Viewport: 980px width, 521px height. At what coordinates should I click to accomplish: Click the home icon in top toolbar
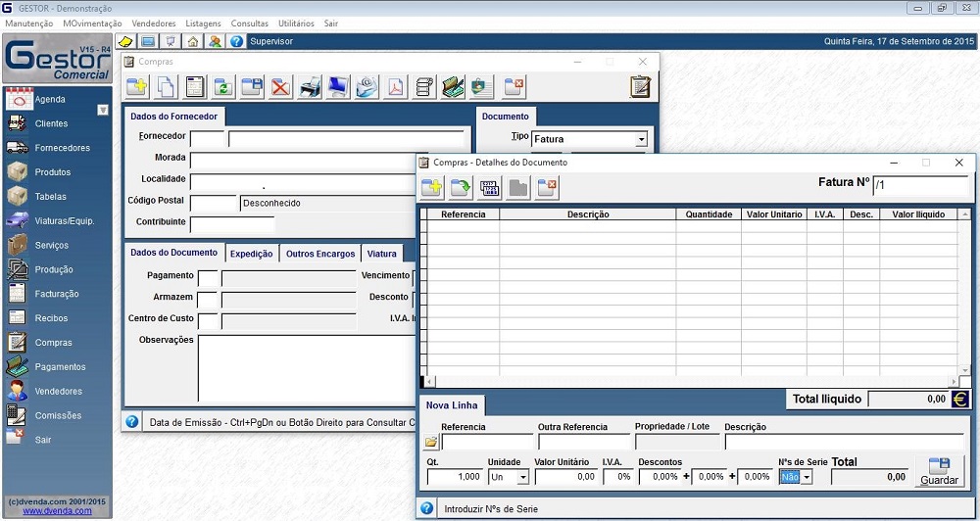[192, 41]
